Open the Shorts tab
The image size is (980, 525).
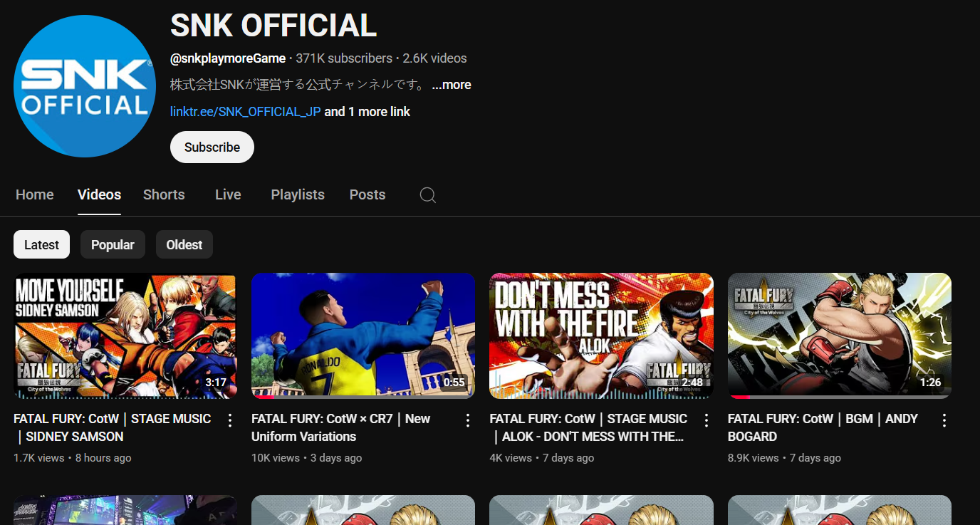pyautogui.click(x=164, y=194)
